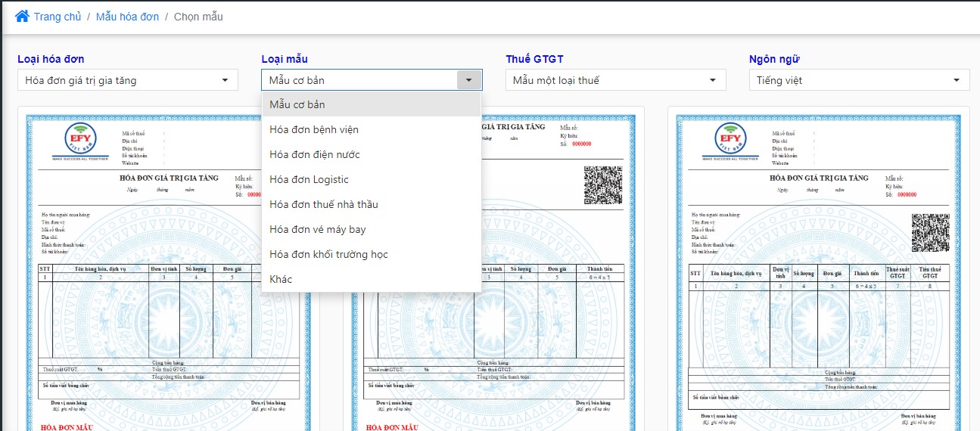Viewport: 980px width, 431px height.
Task: Select the Khác option in list
Action: click(x=372, y=279)
